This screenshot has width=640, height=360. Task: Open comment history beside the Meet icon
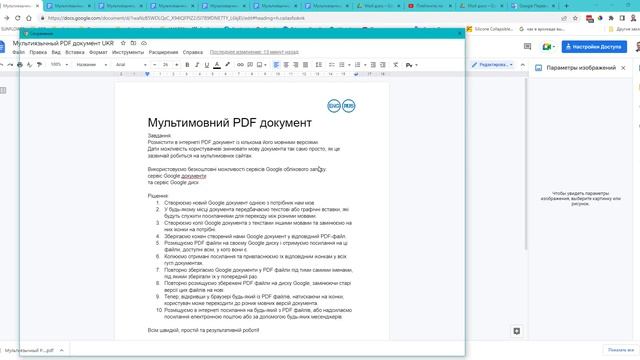click(527, 47)
